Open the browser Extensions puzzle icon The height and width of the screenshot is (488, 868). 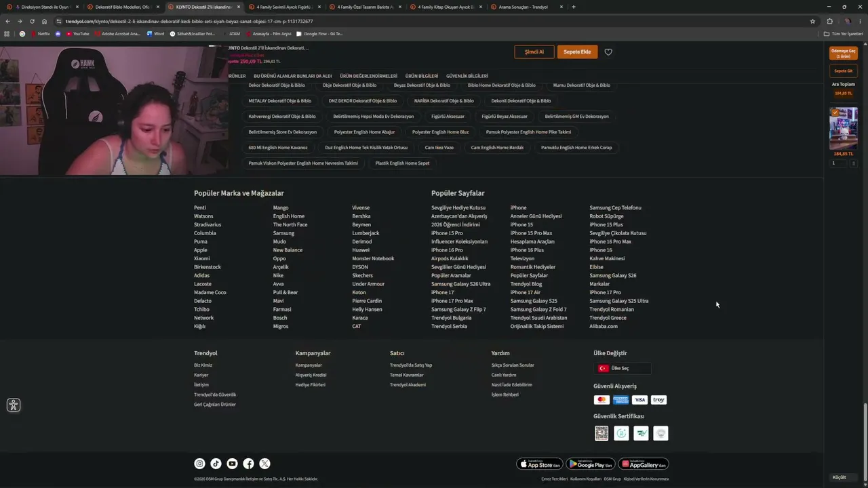tap(829, 21)
